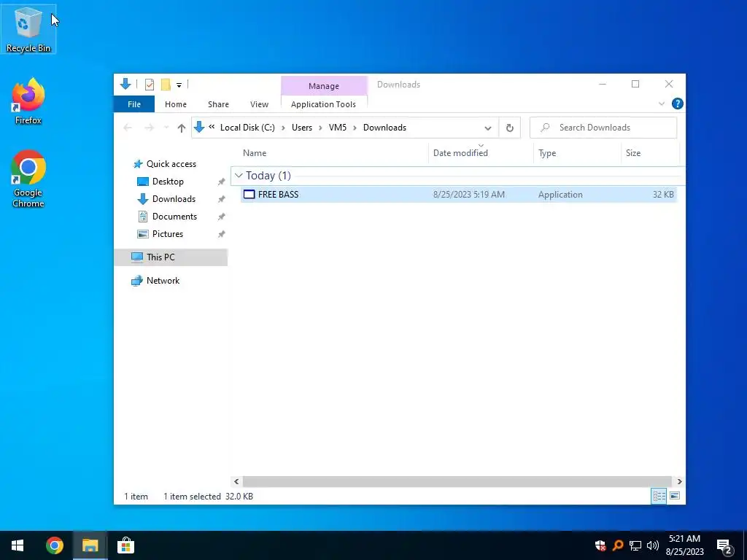Viewport: 747px width, 560px height.
Task: Click the FREE BASS file icon
Action: click(249, 194)
